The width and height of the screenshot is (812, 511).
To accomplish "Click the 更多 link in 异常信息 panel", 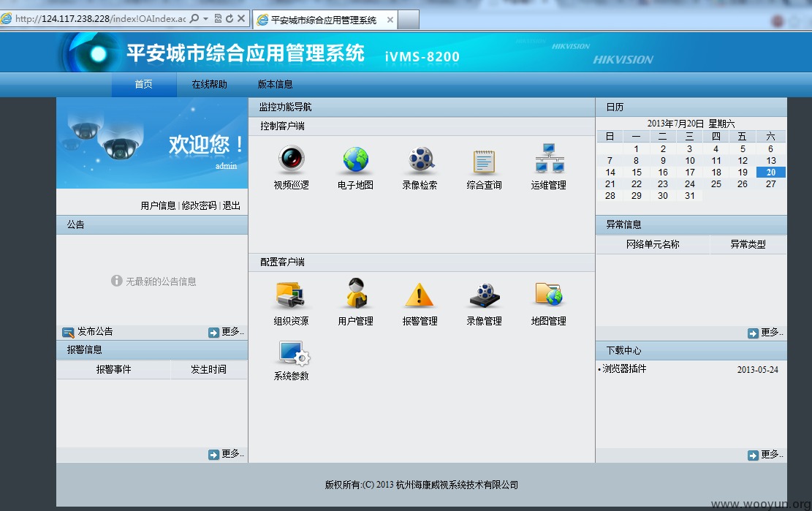I will pos(772,333).
